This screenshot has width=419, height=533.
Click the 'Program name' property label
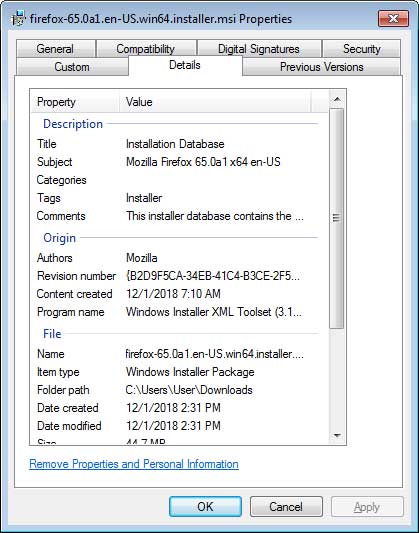click(x=70, y=312)
